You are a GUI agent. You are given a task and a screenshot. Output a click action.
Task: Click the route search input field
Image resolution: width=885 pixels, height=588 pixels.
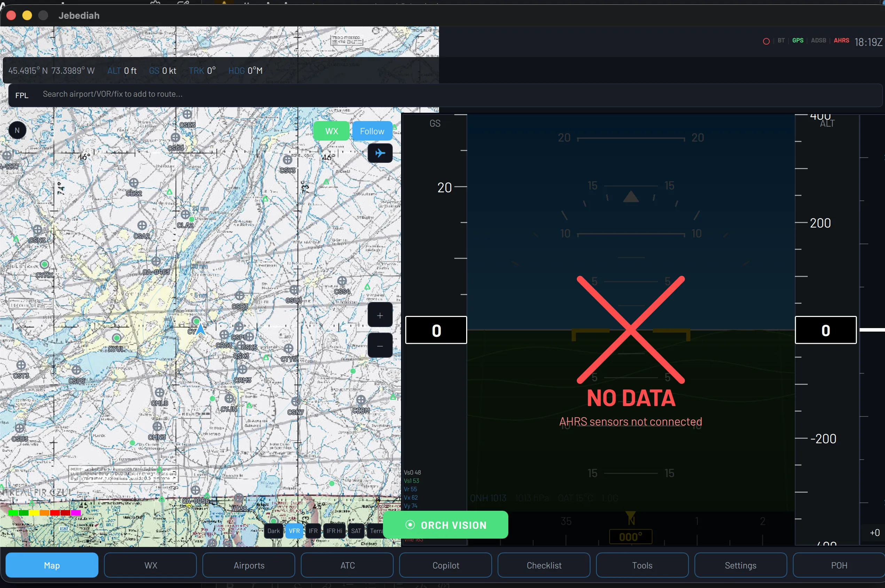[x=112, y=94]
